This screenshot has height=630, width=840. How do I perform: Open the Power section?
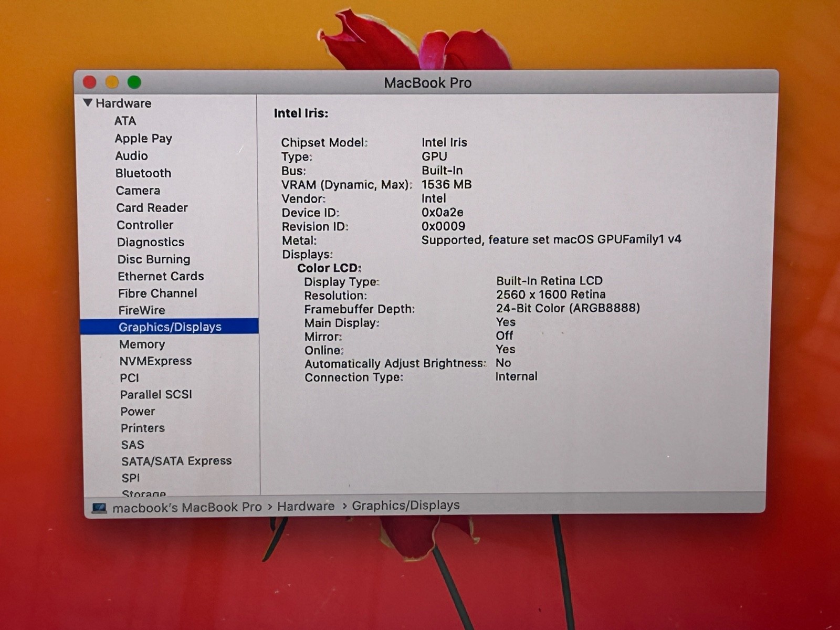[x=138, y=412]
